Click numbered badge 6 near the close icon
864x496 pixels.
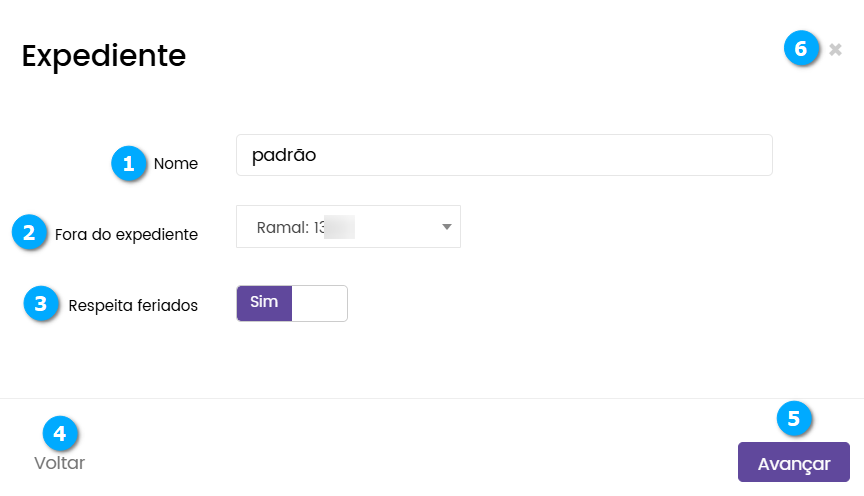coord(801,48)
